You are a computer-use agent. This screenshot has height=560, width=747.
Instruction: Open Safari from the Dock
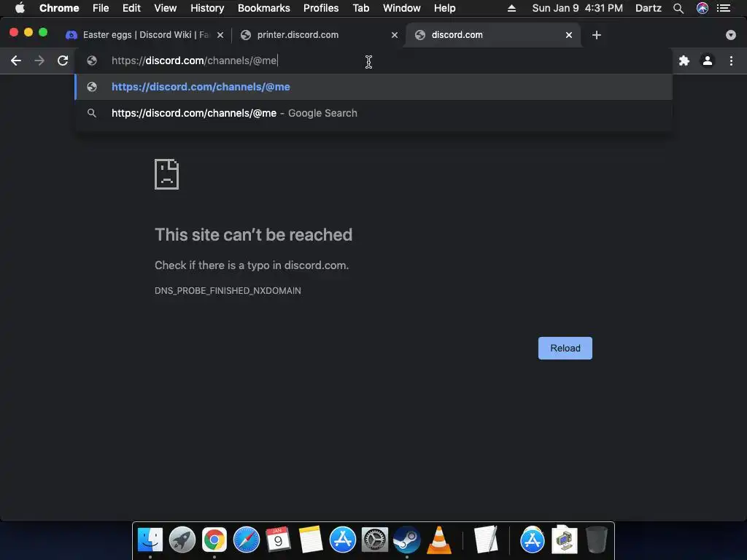click(247, 540)
